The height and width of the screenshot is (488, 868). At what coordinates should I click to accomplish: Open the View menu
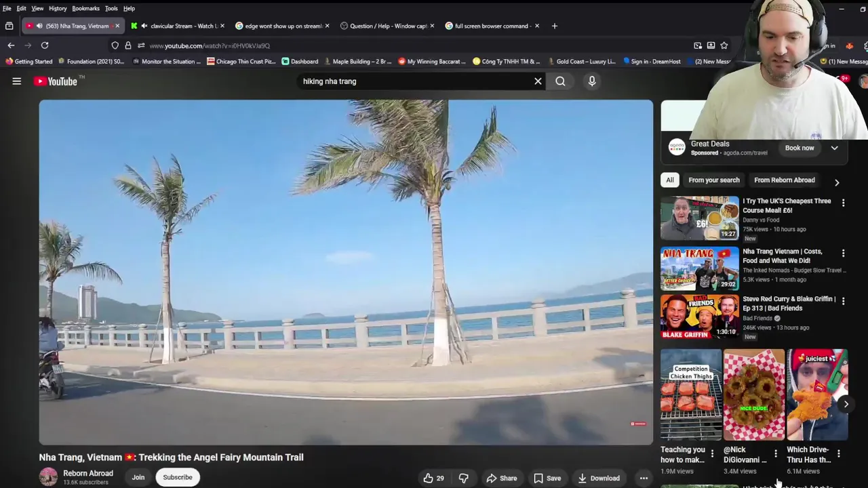[37, 8]
